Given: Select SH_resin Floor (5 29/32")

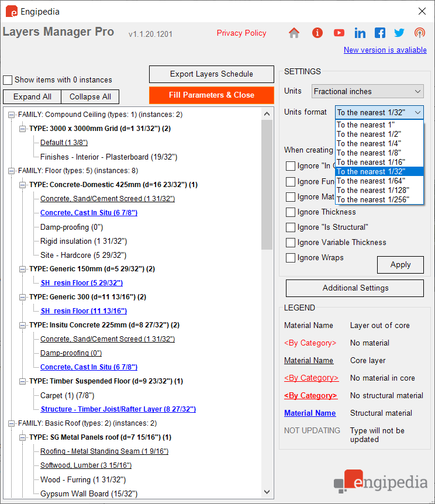Looking at the screenshot, I should [x=82, y=283].
